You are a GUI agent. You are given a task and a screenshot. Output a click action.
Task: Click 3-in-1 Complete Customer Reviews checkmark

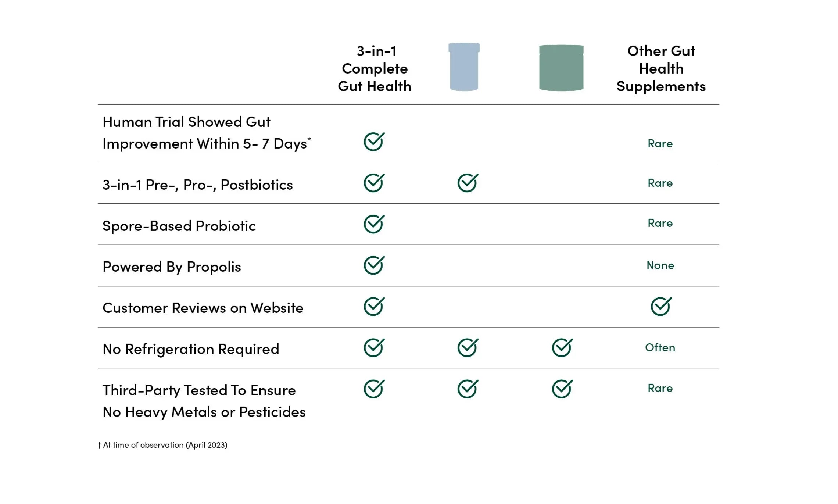pyautogui.click(x=374, y=307)
